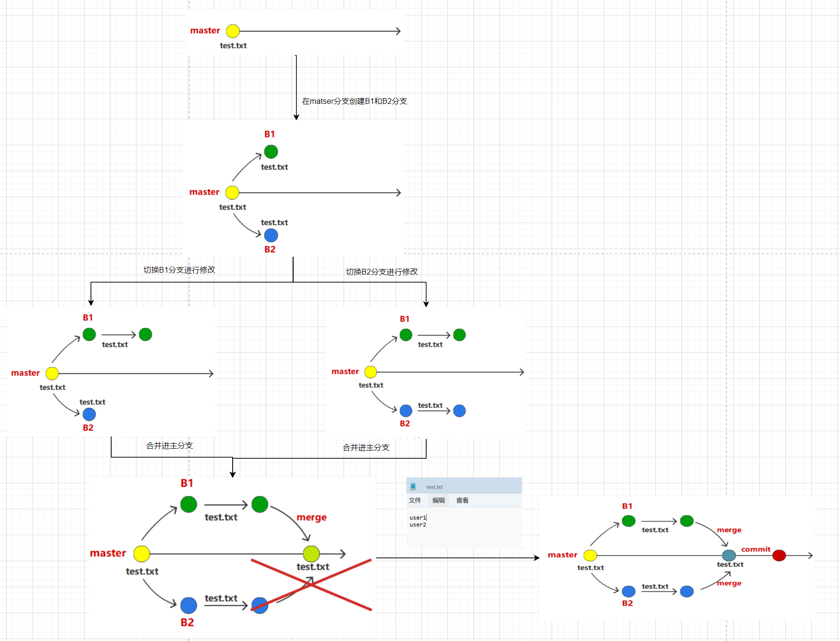Image resolution: width=840 pixels, height=641 pixels.
Task: Click the test.txt title of the notepad window
Action: pyautogui.click(x=434, y=487)
